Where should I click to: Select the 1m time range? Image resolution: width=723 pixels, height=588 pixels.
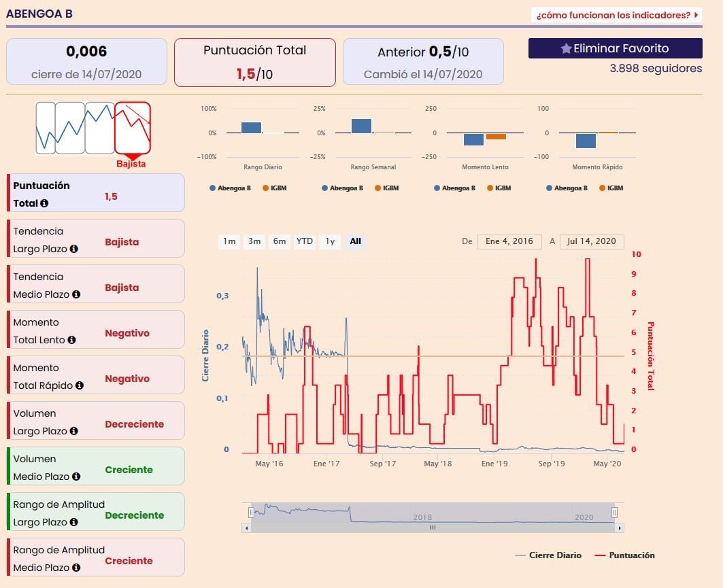coord(229,241)
